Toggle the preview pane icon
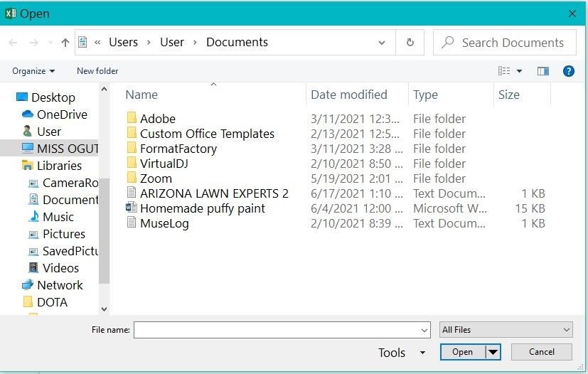The image size is (588, 374). (x=543, y=71)
